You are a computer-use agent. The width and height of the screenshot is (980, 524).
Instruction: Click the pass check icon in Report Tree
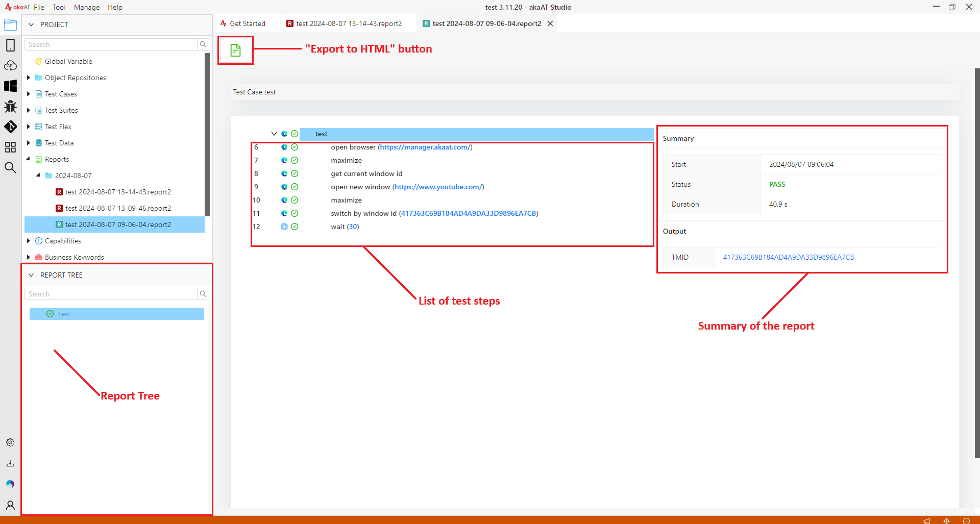(x=50, y=314)
